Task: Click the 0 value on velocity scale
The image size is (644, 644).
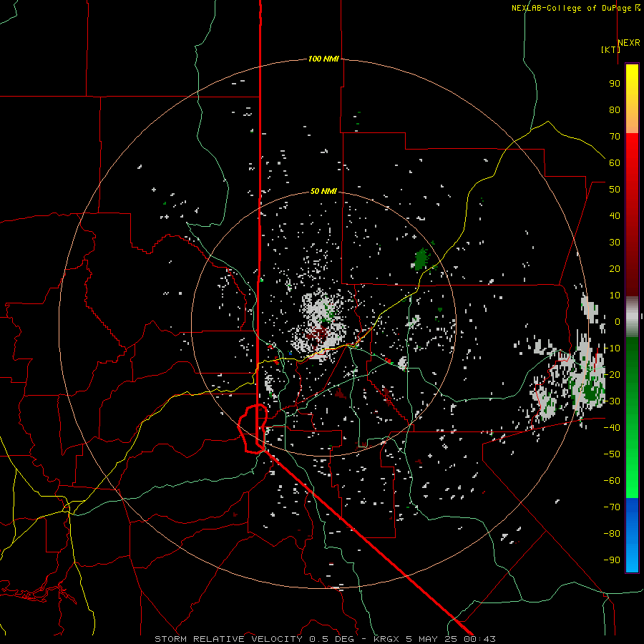Action: [x=618, y=322]
